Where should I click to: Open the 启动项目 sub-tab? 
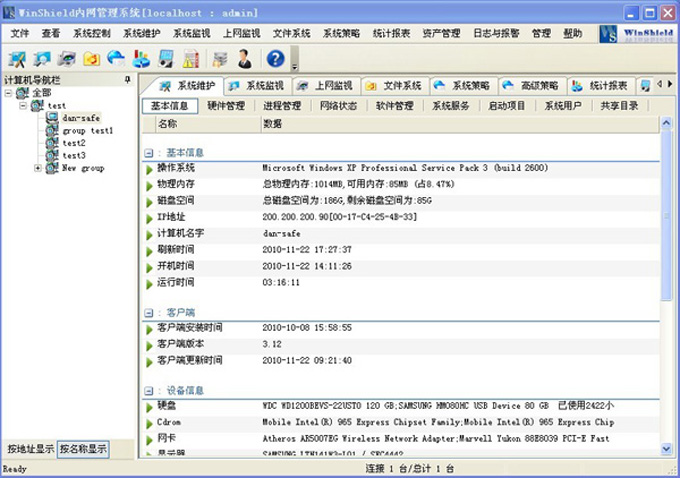[507, 106]
